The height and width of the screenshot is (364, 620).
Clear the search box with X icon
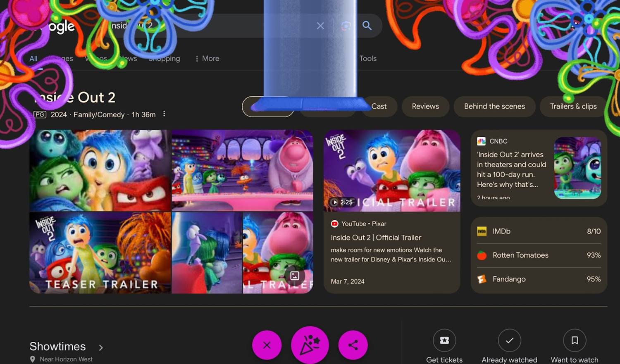click(x=320, y=26)
